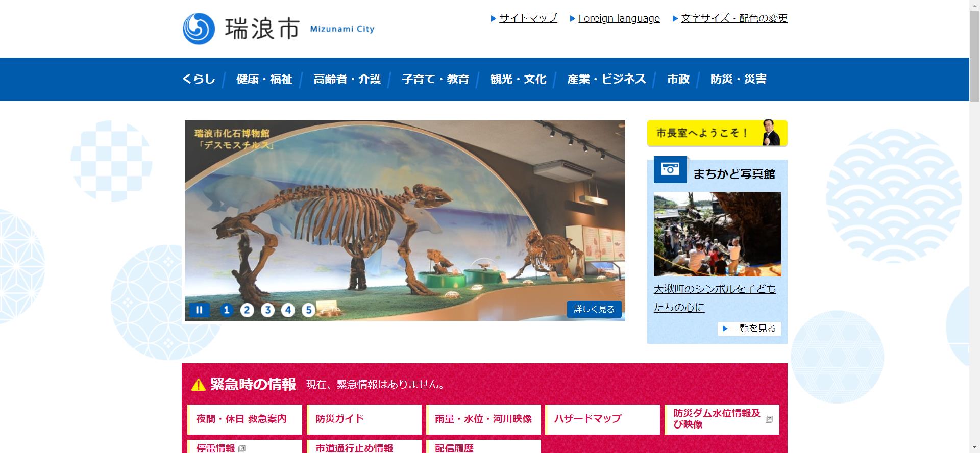Open 雨量・水位・河川映像

pyautogui.click(x=483, y=419)
